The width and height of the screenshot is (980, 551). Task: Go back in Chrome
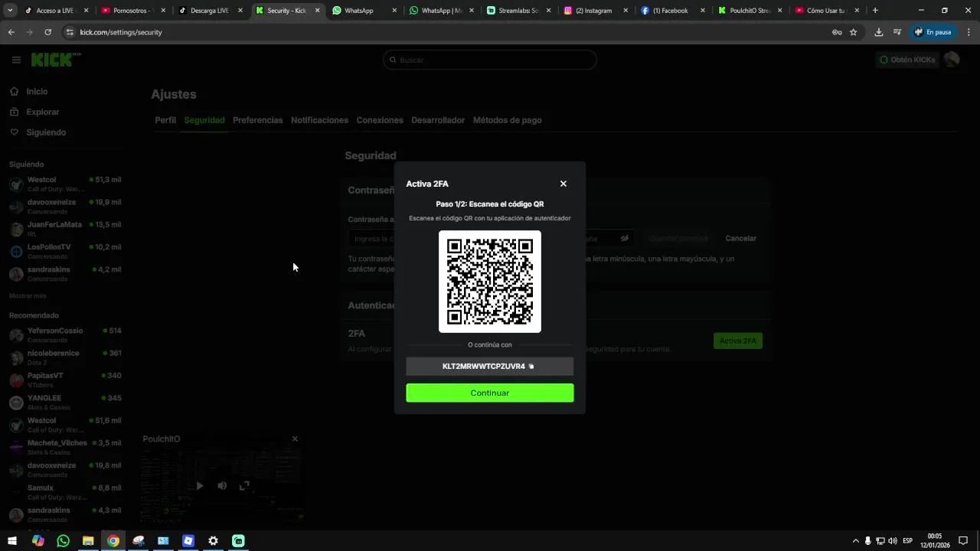tap(11, 32)
